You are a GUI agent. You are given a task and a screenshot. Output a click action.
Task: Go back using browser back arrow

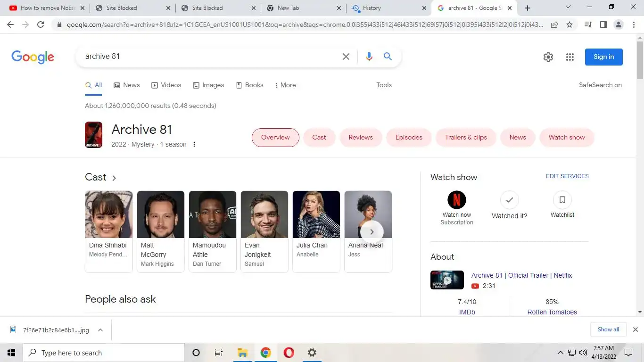10,25
